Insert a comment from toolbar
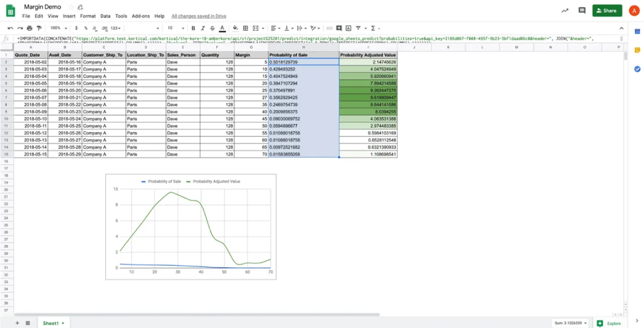The height and width of the screenshot is (328, 644). pyautogui.click(x=339, y=28)
